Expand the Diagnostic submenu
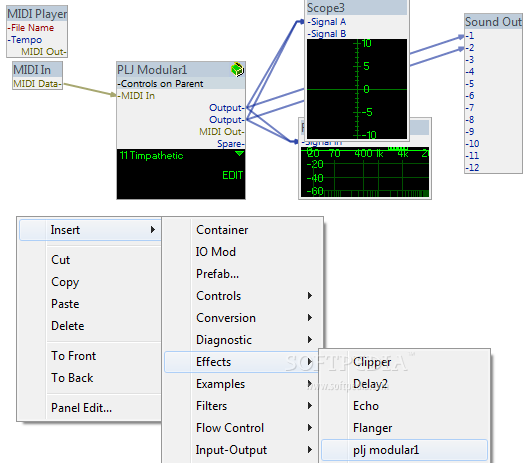The image size is (531, 463). click(x=243, y=340)
